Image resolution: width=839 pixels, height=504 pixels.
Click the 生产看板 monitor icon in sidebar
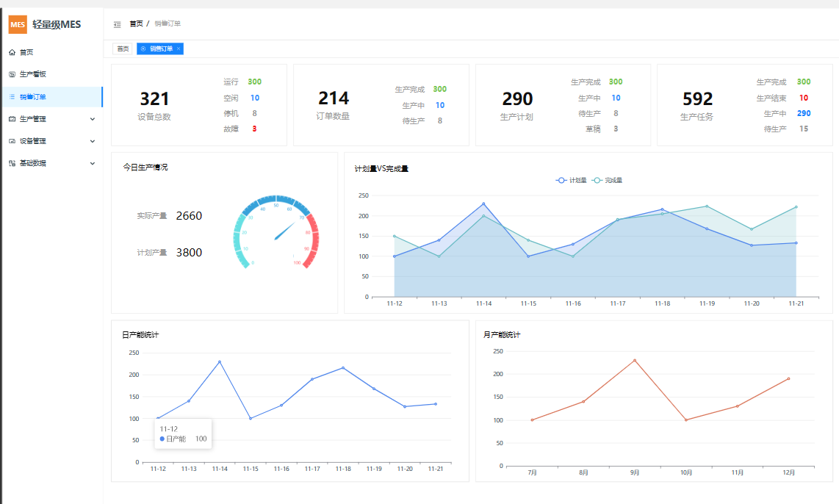pos(12,74)
